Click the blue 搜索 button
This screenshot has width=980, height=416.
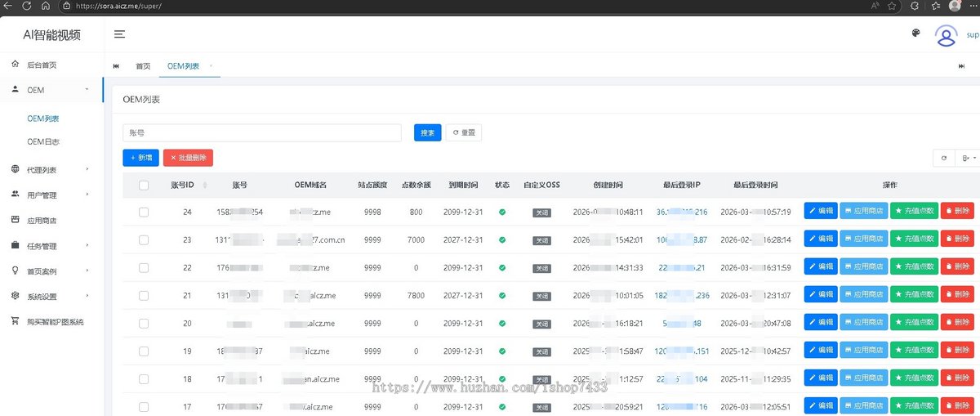pyautogui.click(x=427, y=132)
